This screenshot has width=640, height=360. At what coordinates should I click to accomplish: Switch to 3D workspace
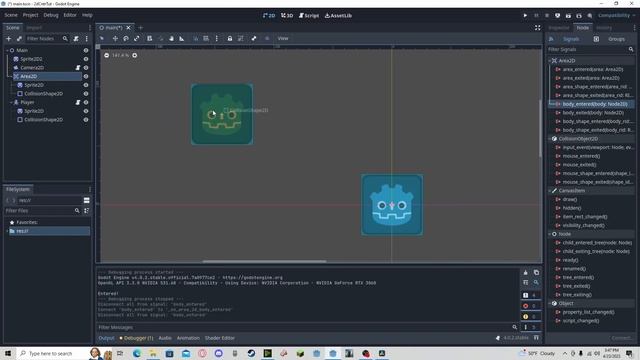pyautogui.click(x=287, y=16)
